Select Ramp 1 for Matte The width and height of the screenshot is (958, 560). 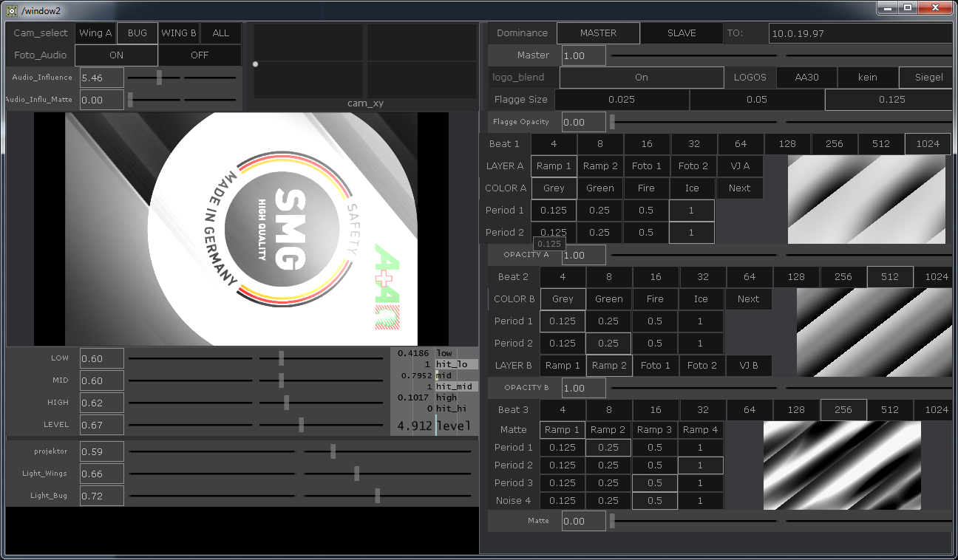(563, 430)
